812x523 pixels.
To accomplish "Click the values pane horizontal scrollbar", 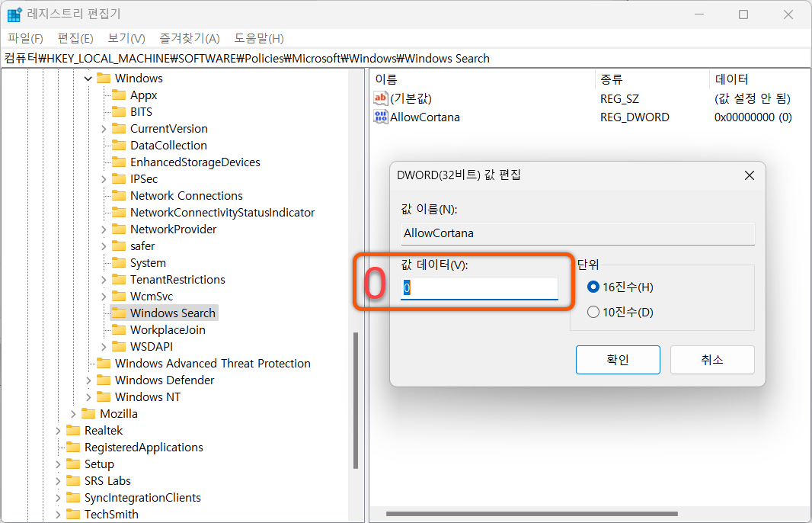I will [532, 514].
